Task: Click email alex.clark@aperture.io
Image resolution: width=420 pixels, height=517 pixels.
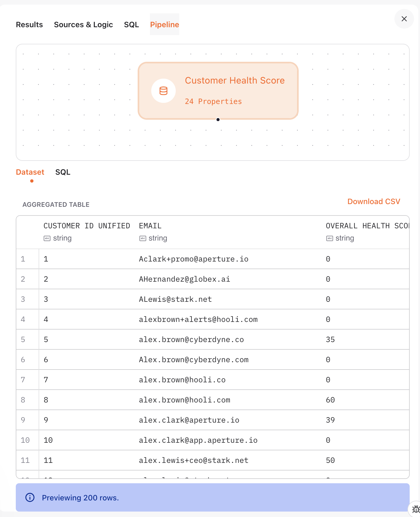Action: pyautogui.click(x=189, y=420)
